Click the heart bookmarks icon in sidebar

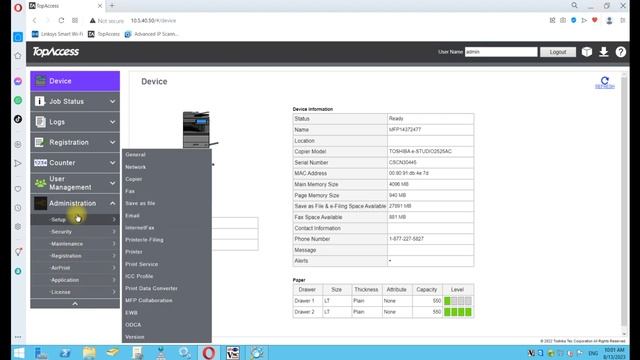pyautogui.click(x=18, y=189)
